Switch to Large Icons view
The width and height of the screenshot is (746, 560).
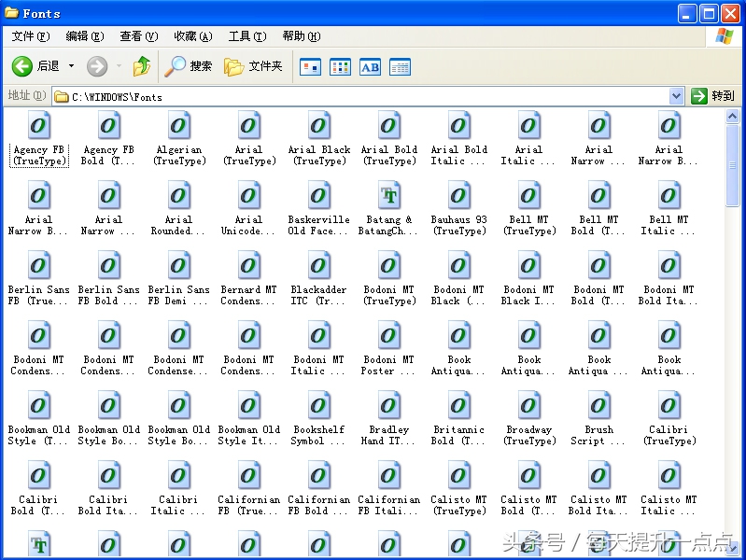click(x=310, y=66)
